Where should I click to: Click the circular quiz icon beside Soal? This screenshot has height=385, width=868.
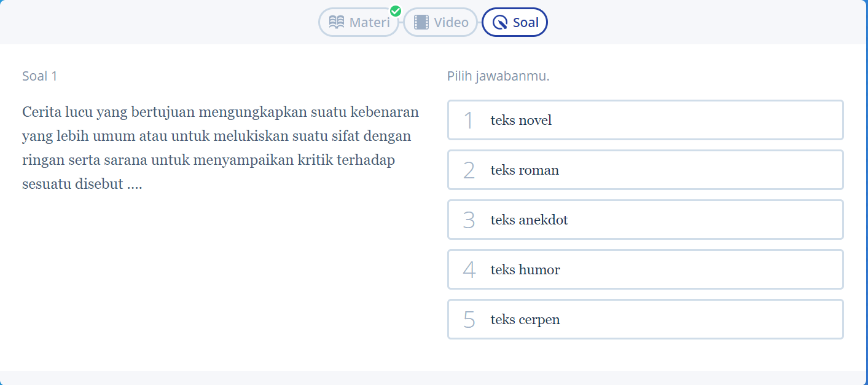[500, 23]
